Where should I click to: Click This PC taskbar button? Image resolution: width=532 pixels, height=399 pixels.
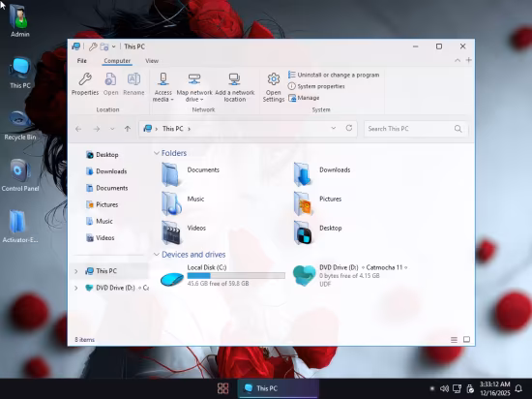[x=278, y=388]
